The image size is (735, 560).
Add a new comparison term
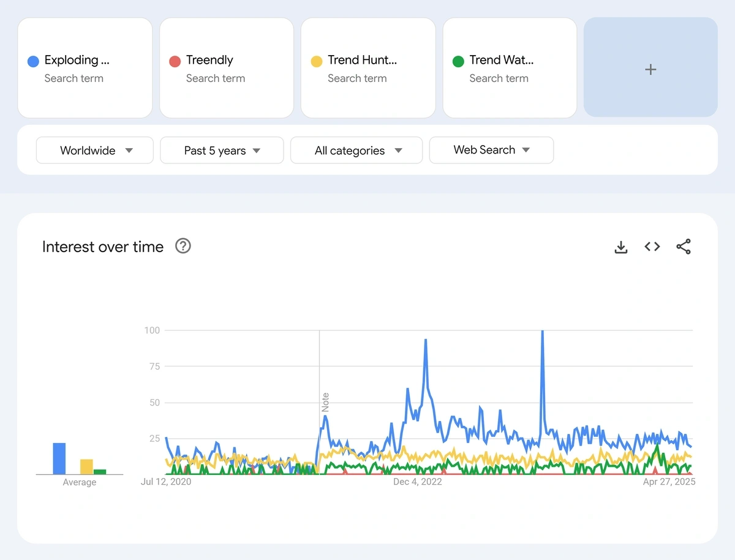pyautogui.click(x=650, y=67)
